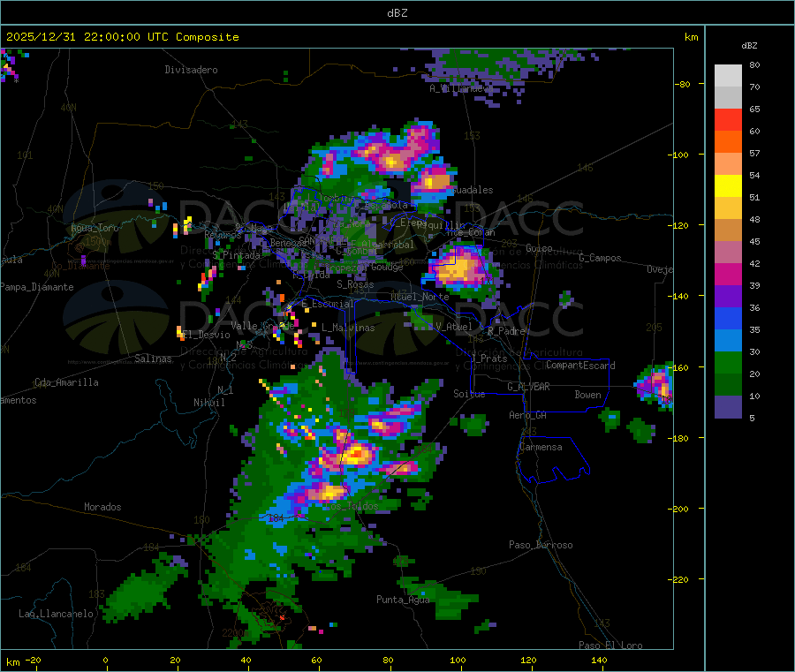
Task: Click the Punta_Agua map label
Action: tap(403, 600)
